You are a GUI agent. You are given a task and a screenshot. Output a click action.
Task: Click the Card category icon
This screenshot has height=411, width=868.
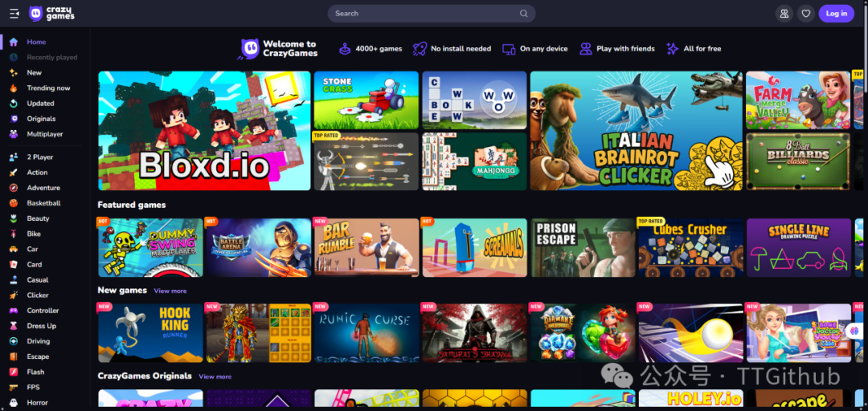click(14, 264)
